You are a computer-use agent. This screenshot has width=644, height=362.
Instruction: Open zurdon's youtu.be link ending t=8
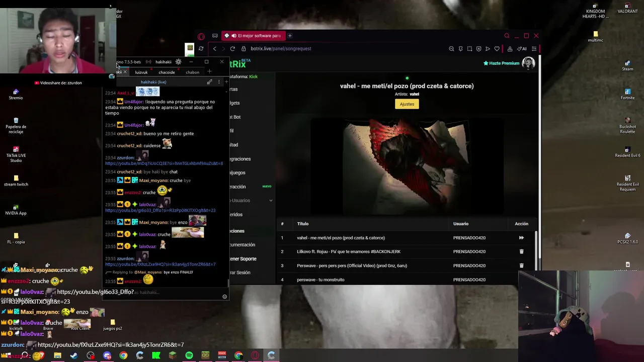coord(164,163)
